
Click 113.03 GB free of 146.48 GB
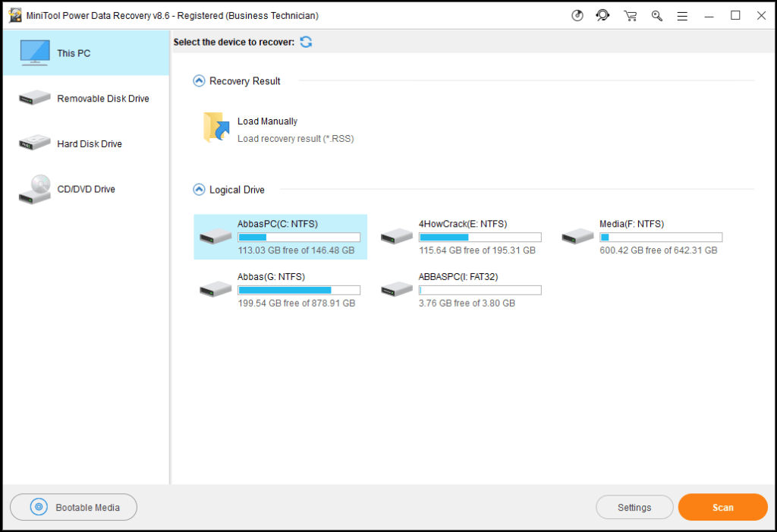tap(296, 250)
